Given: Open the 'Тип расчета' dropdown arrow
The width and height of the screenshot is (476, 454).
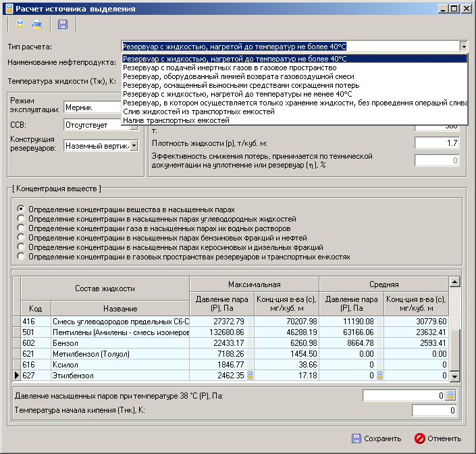Looking at the screenshot, I should [x=463, y=47].
